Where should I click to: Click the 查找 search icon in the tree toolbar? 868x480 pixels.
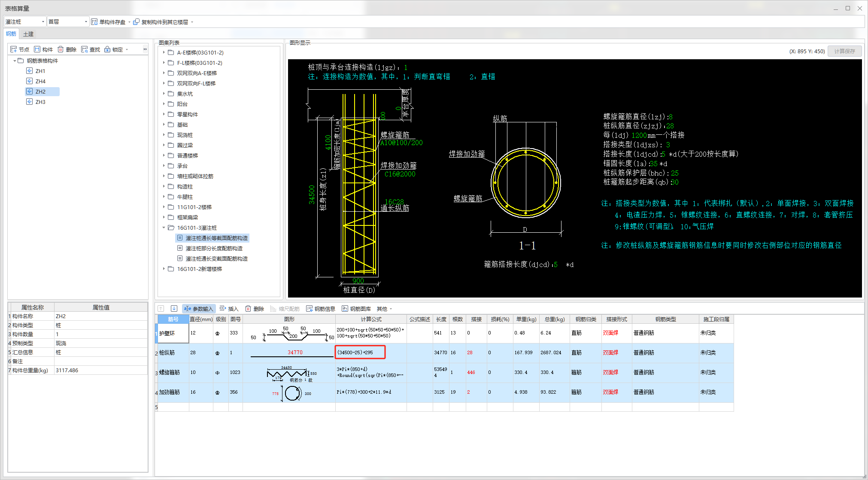85,49
